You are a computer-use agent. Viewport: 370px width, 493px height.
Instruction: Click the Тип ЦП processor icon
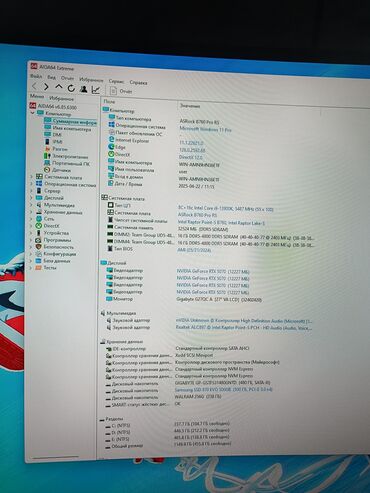pyautogui.click(x=110, y=205)
